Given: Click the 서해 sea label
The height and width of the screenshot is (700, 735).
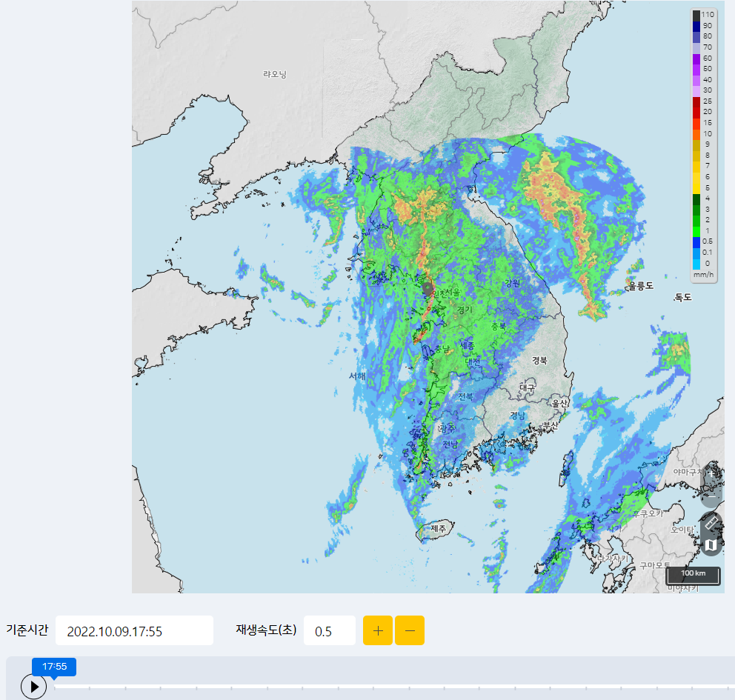Looking at the screenshot, I should click(x=357, y=376).
